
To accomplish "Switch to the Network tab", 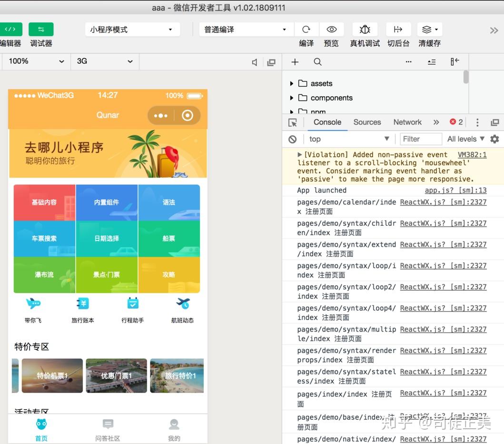I will pos(407,122).
